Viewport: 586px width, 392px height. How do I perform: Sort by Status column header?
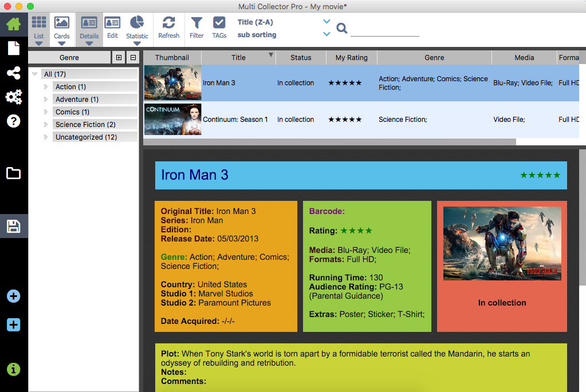click(x=301, y=57)
